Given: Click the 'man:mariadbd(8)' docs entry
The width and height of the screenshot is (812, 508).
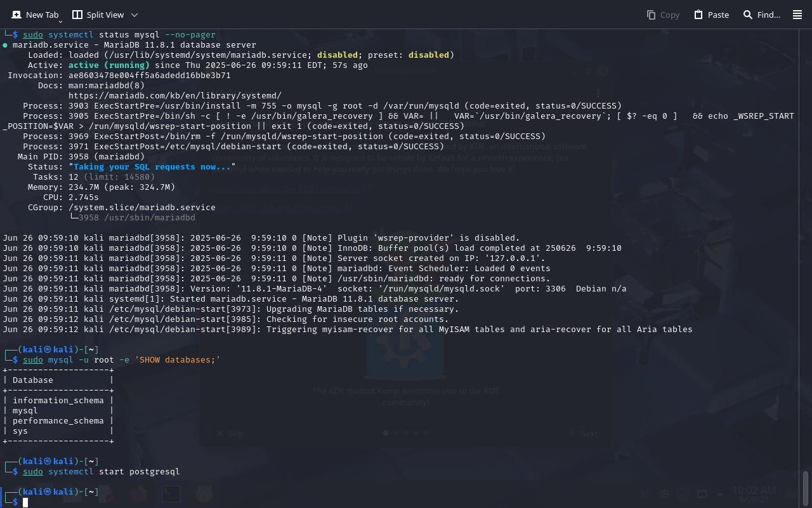Looking at the screenshot, I should (x=107, y=86).
